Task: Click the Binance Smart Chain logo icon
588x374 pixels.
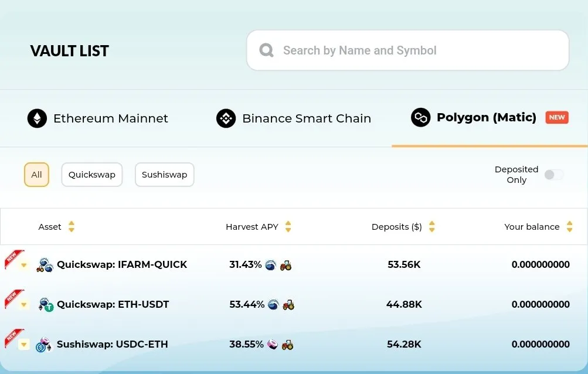Action: (x=226, y=118)
